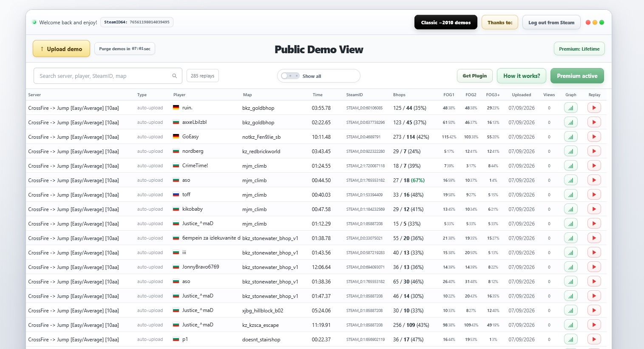Screen dimensions: 644x349
Task: Click the xjbg_hillblock_b02 map name
Action: 263,311
